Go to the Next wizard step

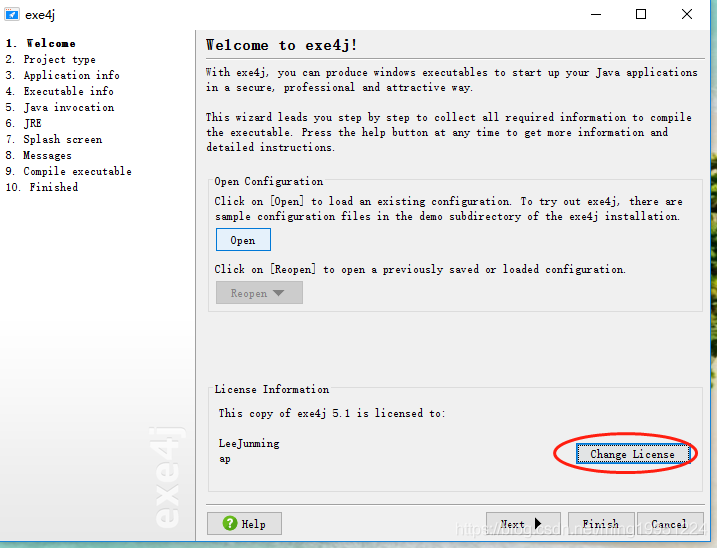pos(523,524)
